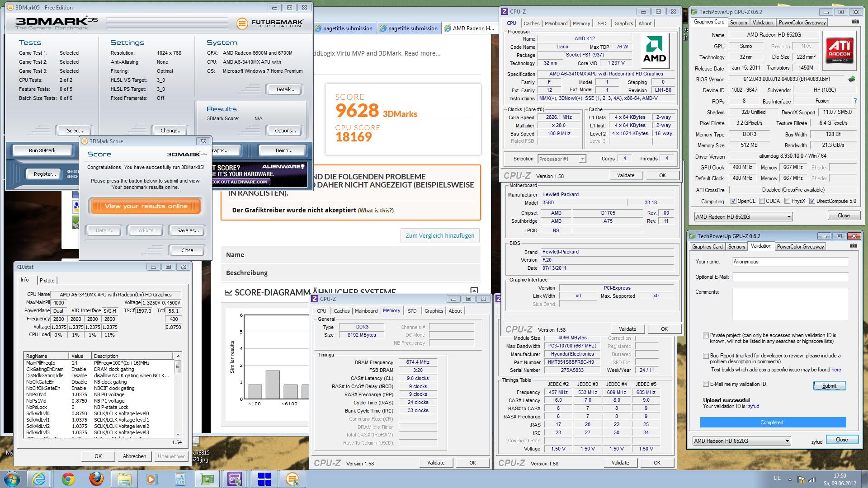Open the Graphics Card tab in GPU-Z Validation window
This screenshot has height=488, width=868.
point(708,247)
